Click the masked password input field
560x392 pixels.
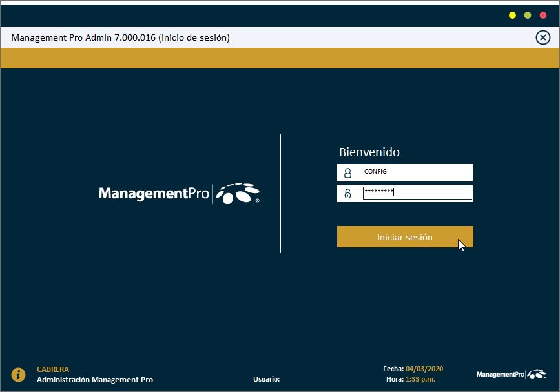[417, 193]
